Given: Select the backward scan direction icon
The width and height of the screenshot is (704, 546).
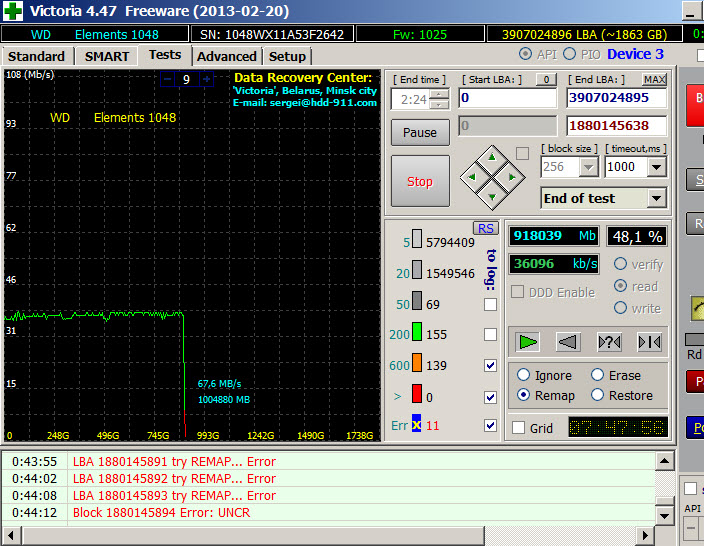Looking at the screenshot, I should (x=567, y=342).
